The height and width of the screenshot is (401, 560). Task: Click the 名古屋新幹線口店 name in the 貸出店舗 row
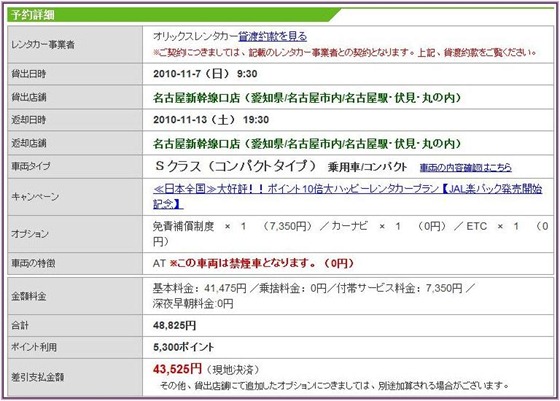pos(196,97)
